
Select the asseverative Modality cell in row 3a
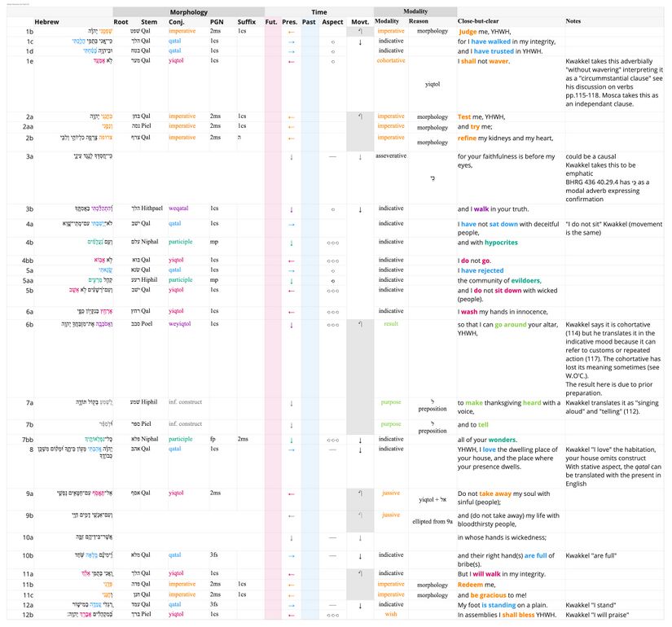click(391, 156)
